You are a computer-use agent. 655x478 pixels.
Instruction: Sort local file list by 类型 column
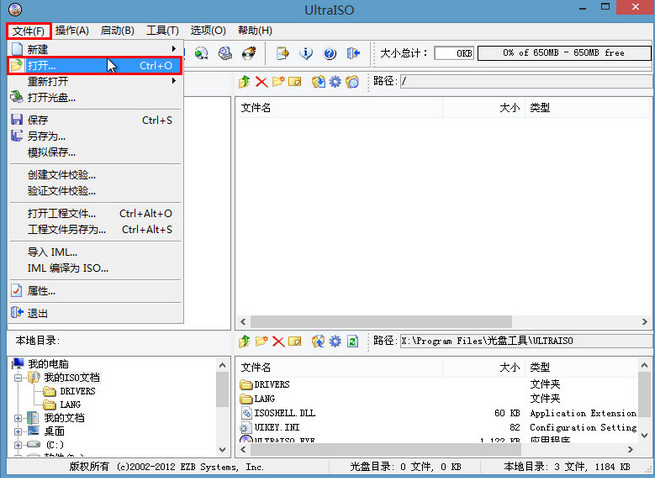(x=581, y=368)
